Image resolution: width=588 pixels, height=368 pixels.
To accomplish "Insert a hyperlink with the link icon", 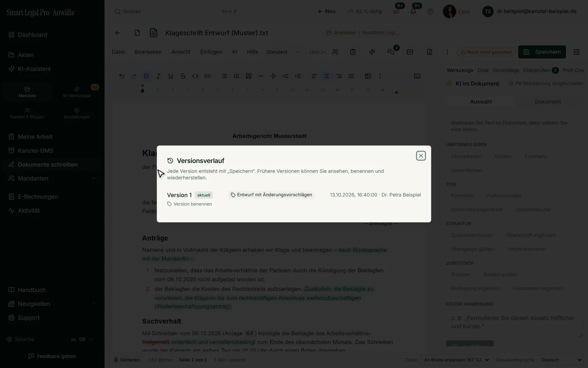I will [207, 76].
